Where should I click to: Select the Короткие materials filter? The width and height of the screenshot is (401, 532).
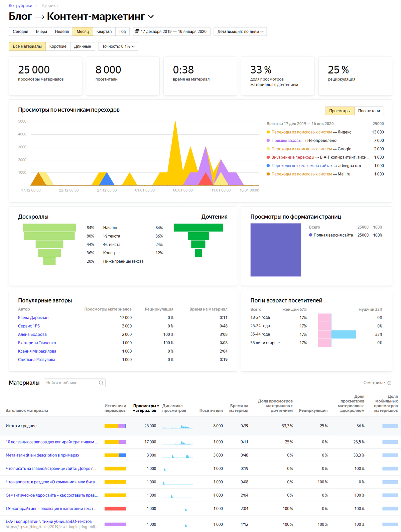coord(58,46)
